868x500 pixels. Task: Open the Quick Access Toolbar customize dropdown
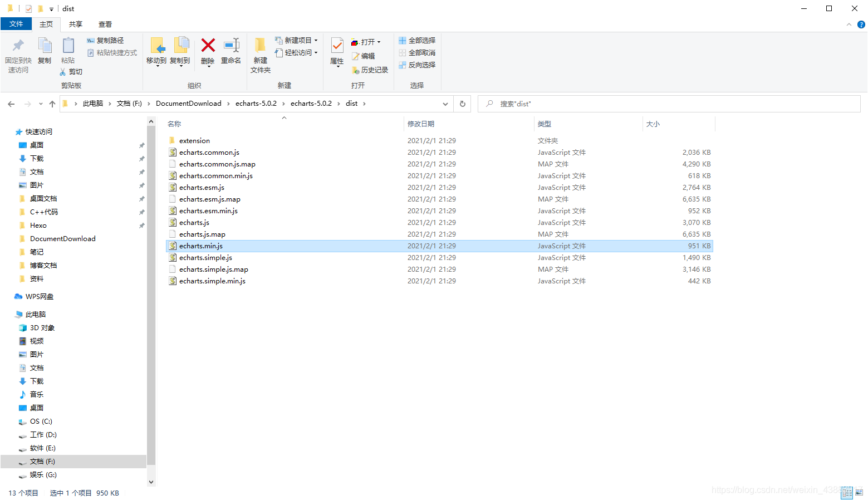pos(51,9)
